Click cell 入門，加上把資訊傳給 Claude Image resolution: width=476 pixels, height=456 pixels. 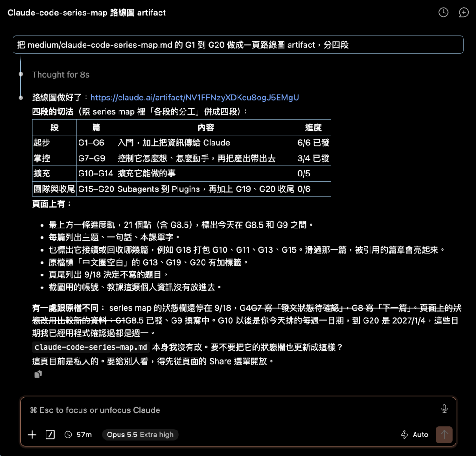pos(206,143)
